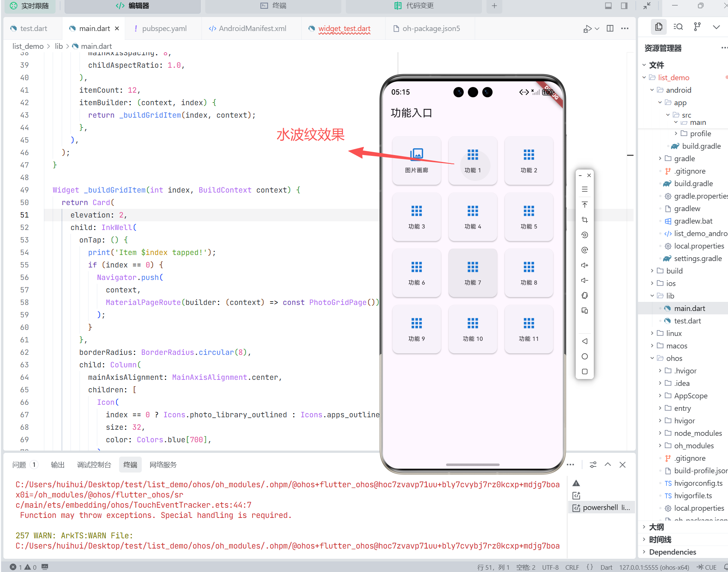The width and height of the screenshot is (728, 572).
Task: Click the volume down icon on emulator toolbar
Action: (584, 280)
